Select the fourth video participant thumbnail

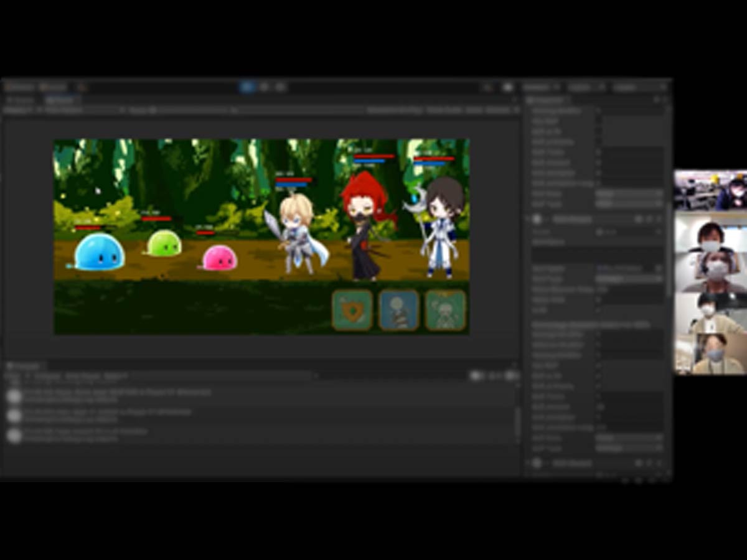[x=710, y=314]
